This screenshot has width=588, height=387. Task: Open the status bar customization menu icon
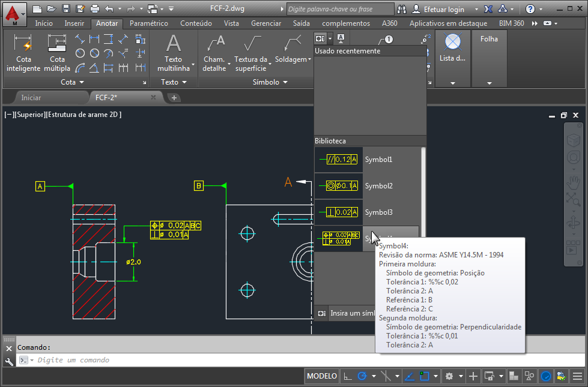coord(578,376)
